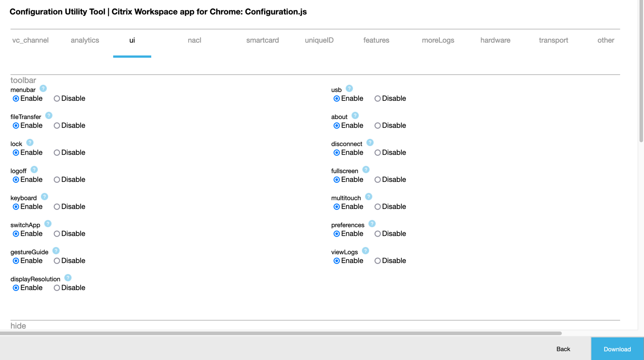Disable the fullscreen toolbar option
The width and height of the screenshot is (644, 360).
[x=377, y=179]
